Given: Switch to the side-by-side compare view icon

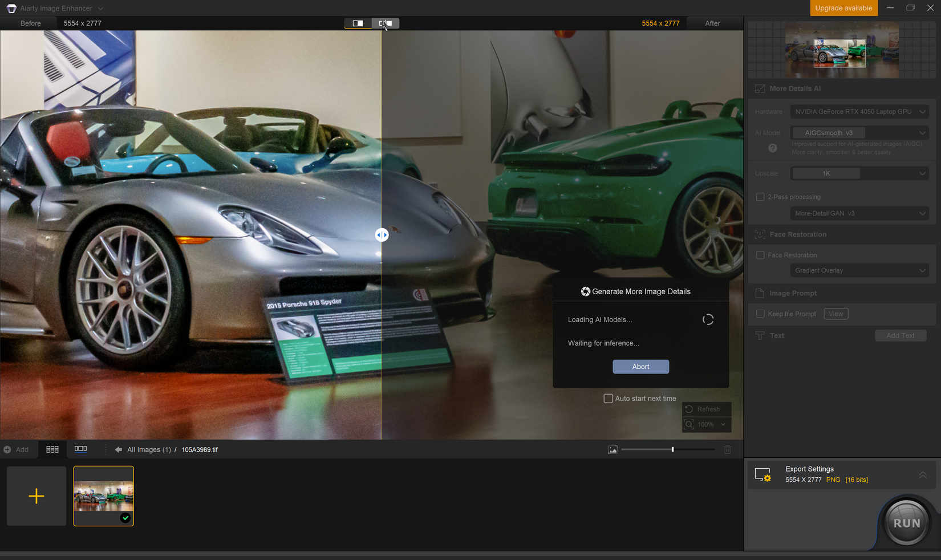Looking at the screenshot, I should (386, 23).
